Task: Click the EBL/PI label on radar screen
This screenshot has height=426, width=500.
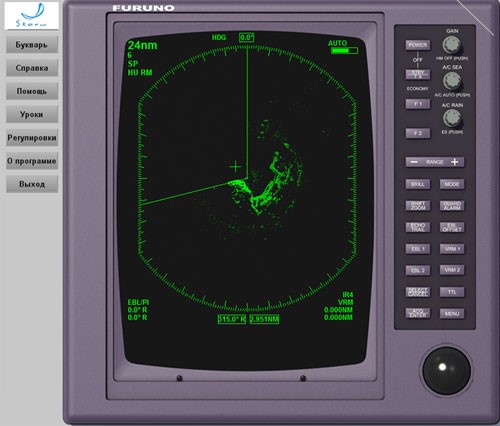Action: (x=138, y=302)
